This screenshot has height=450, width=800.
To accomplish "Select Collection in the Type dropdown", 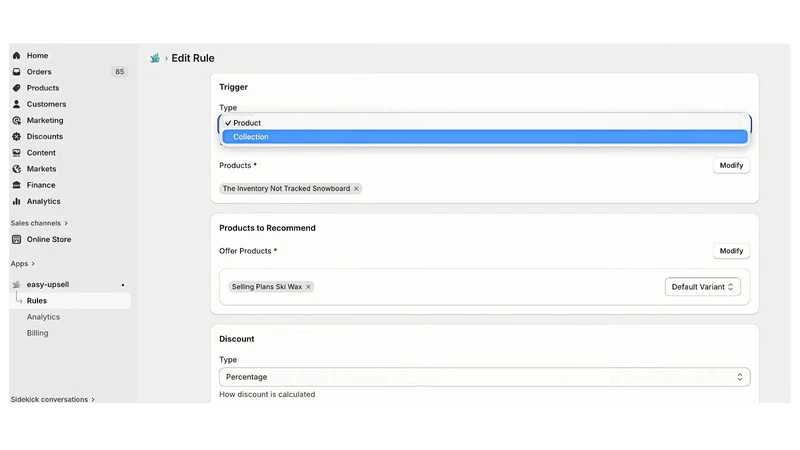I will (485, 137).
